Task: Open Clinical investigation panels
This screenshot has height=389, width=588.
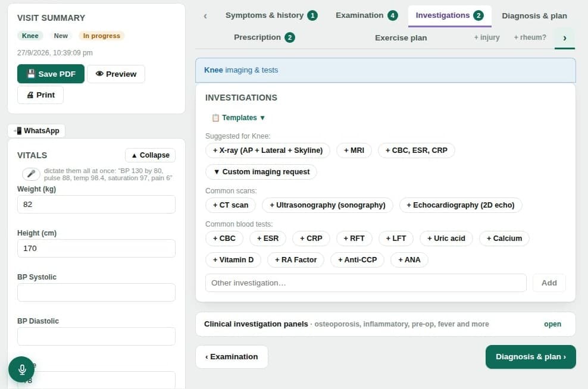Action: 386,324
